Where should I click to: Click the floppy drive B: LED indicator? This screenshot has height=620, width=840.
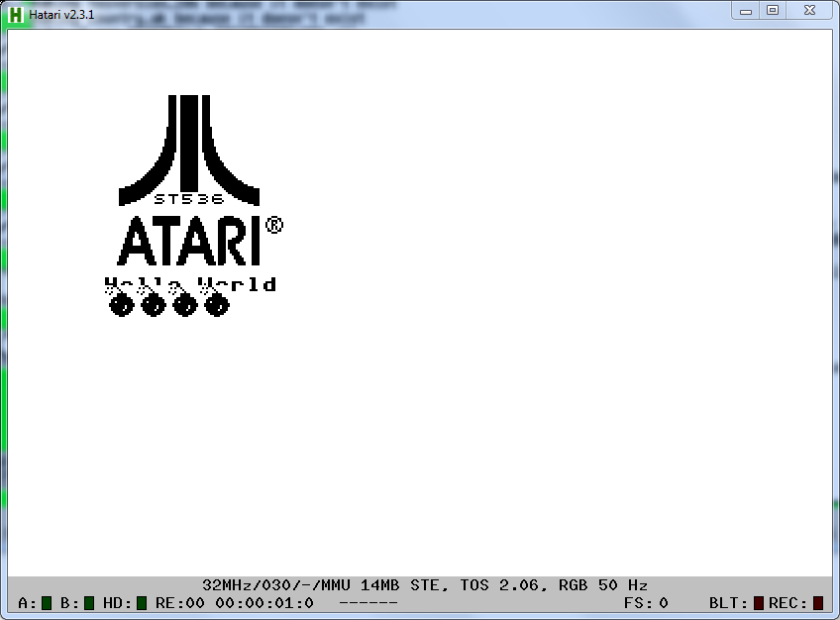(89, 603)
